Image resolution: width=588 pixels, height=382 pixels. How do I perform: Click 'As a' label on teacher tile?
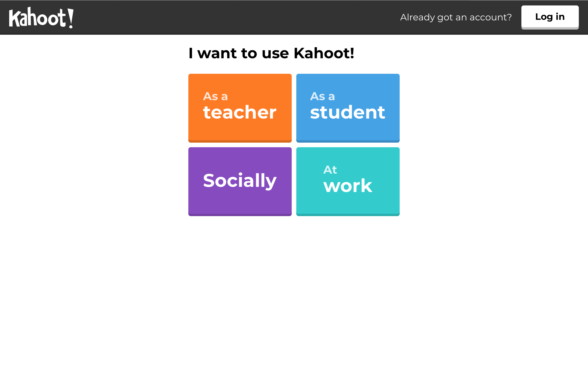(x=215, y=96)
